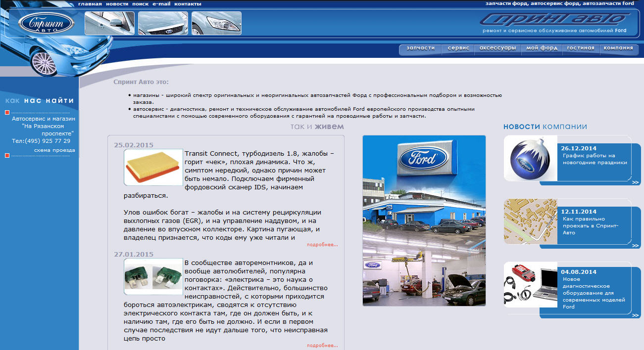Open поиск in the top menu
Screen dimensions: 644x350
pos(141,4)
